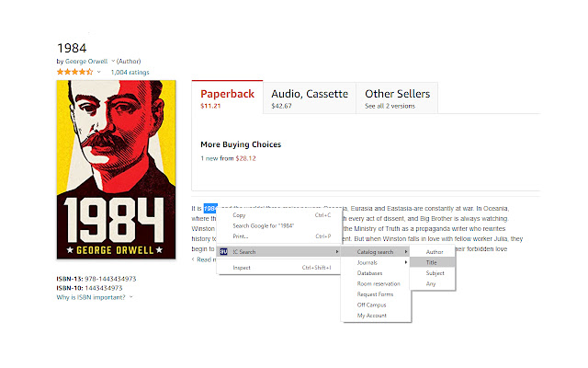Choose Copy from the context menu
Screen dimensions: 588x368
[240, 215]
